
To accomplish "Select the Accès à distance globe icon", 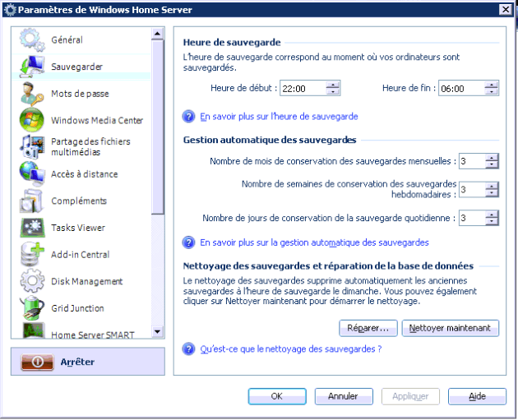I will 32,173.
